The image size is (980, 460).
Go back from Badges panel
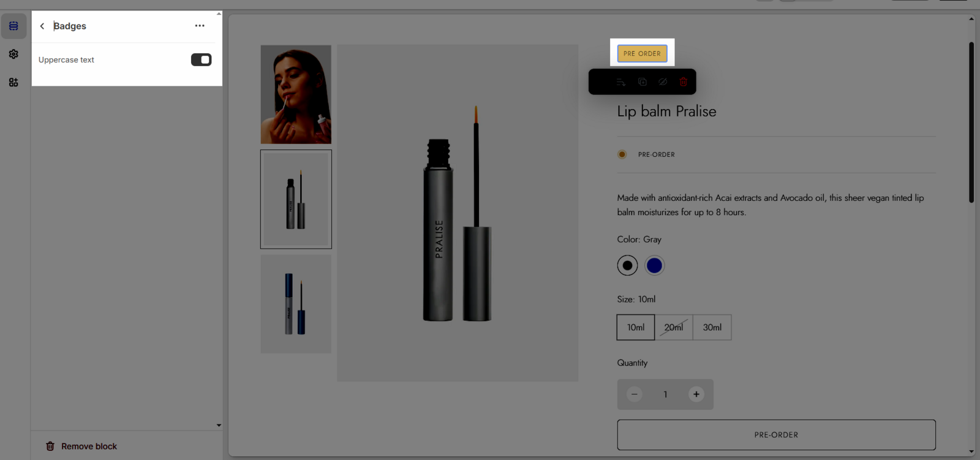[x=42, y=26]
